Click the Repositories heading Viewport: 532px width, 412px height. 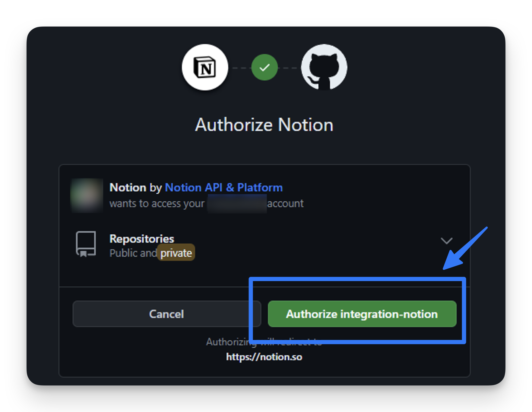pyautogui.click(x=142, y=239)
